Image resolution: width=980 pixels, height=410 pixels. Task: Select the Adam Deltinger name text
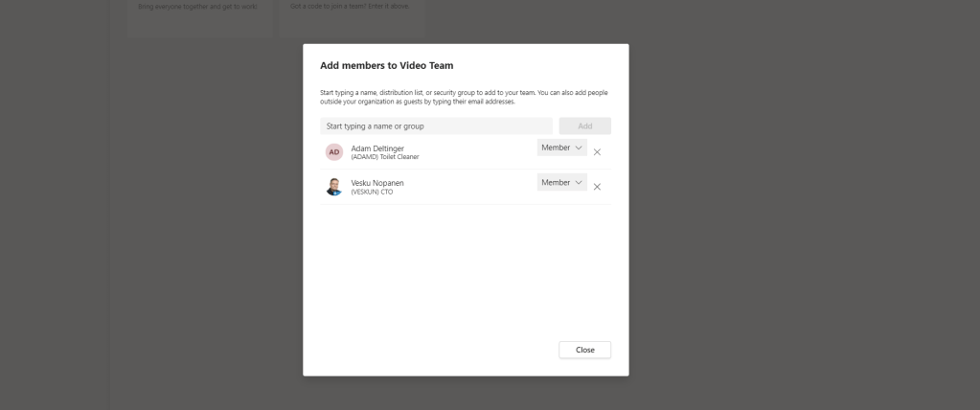point(377,148)
